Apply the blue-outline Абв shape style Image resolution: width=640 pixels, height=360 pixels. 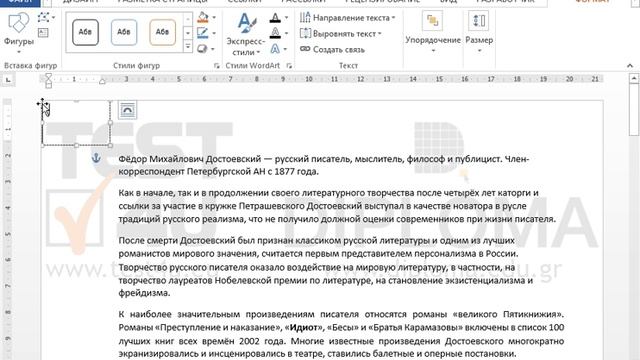[x=124, y=32]
